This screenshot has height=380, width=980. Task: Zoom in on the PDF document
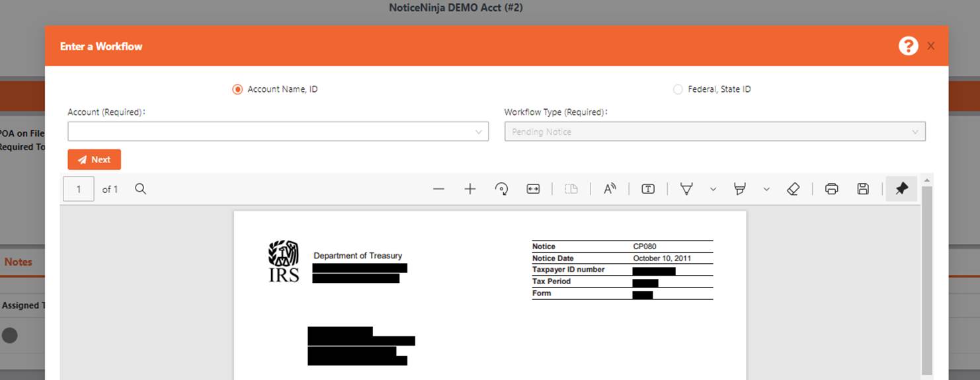(x=470, y=189)
